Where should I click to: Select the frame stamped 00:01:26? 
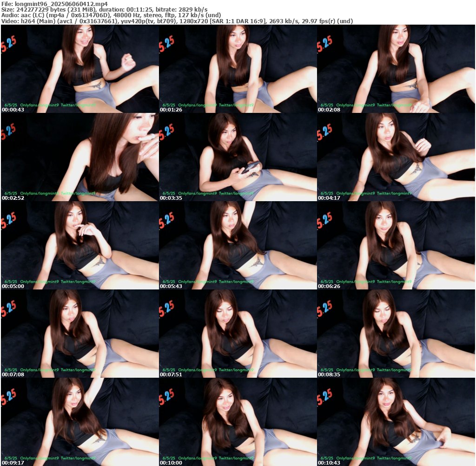point(238,68)
